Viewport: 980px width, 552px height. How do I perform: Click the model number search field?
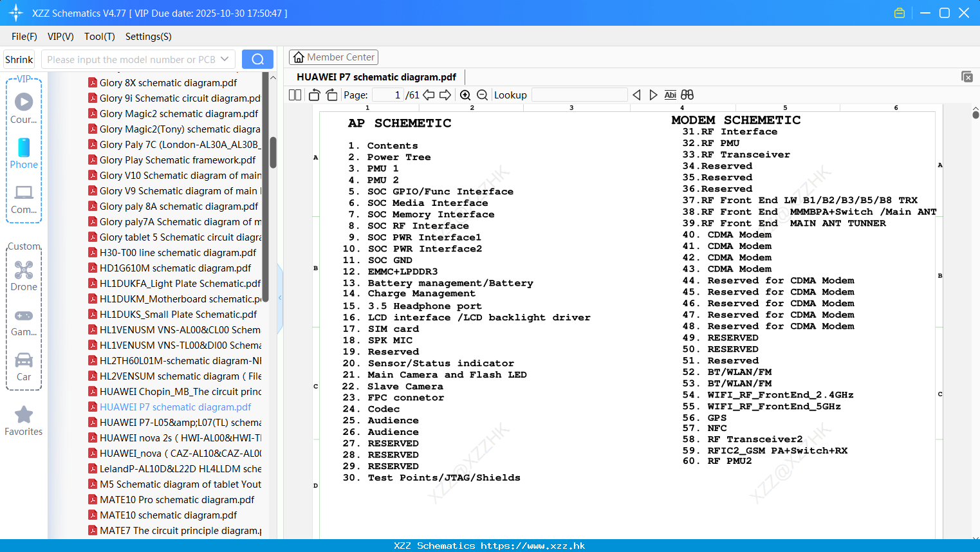[x=131, y=59]
